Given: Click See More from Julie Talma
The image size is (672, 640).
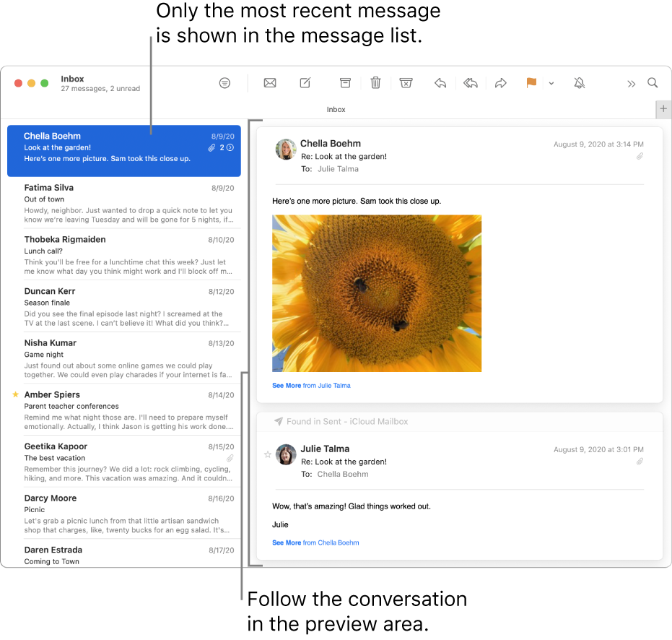Looking at the screenshot, I should point(311,386).
